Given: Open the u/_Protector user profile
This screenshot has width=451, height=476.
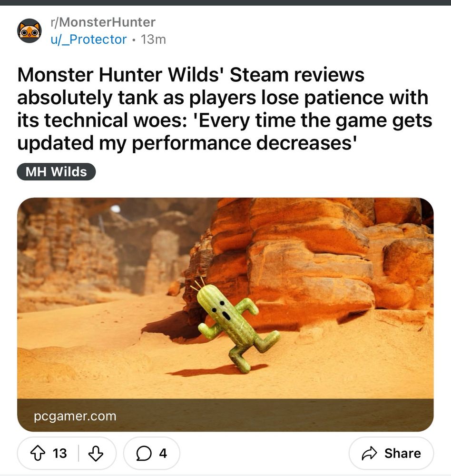Looking at the screenshot, I should point(88,39).
